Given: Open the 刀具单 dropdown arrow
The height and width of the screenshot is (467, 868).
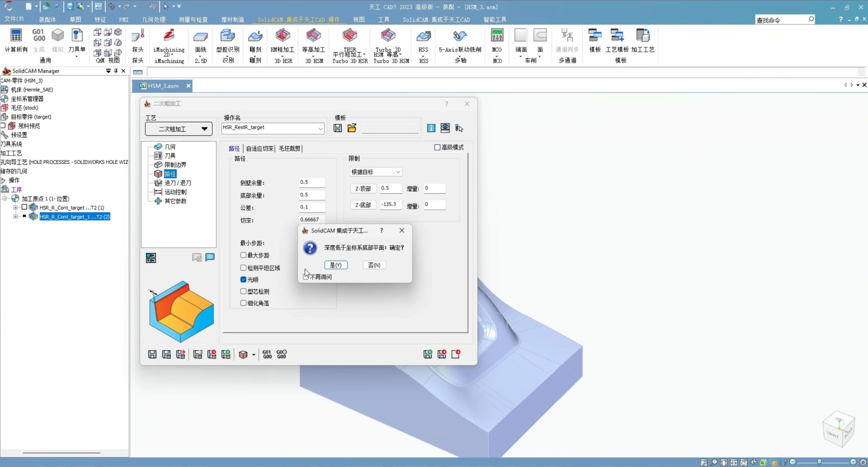Looking at the screenshot, I should (77, 57).
